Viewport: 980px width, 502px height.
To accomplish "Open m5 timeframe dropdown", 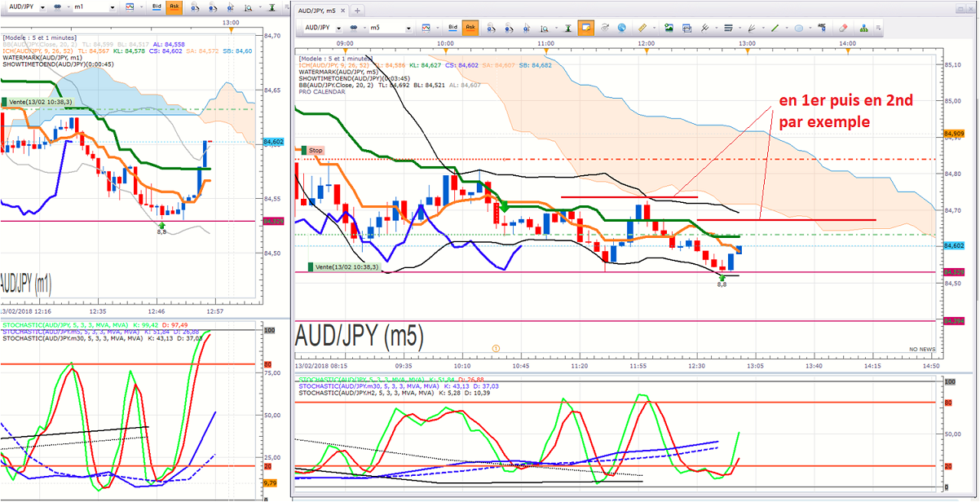I will pyautogui.click(x=408, y=28).
